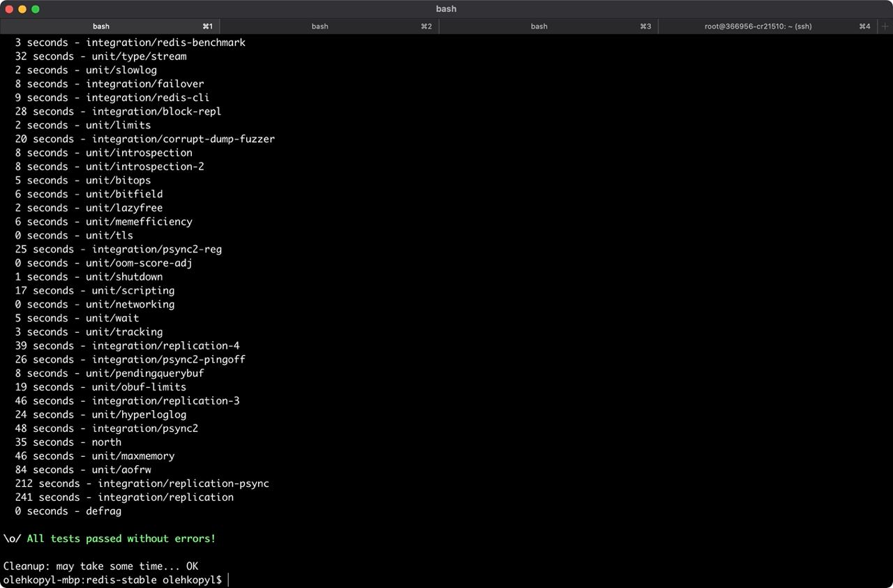
Task: Click the unit/maxmemory result line
Action: pyautogui.click(x=95, y=456)
